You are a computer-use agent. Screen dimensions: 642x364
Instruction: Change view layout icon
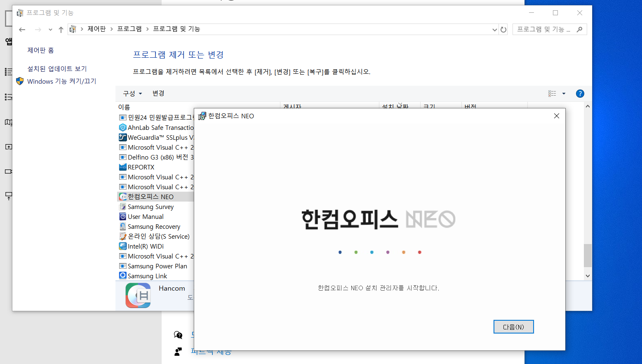552,94
